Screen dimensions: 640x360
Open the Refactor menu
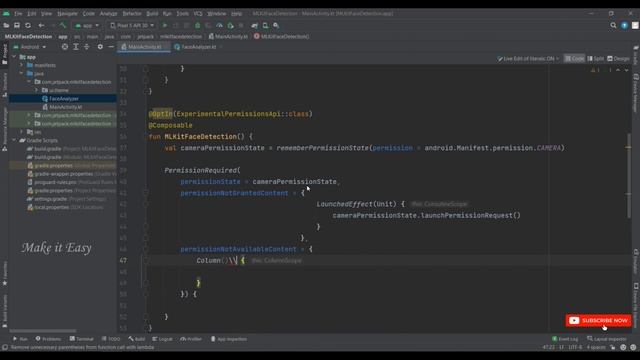132,13
